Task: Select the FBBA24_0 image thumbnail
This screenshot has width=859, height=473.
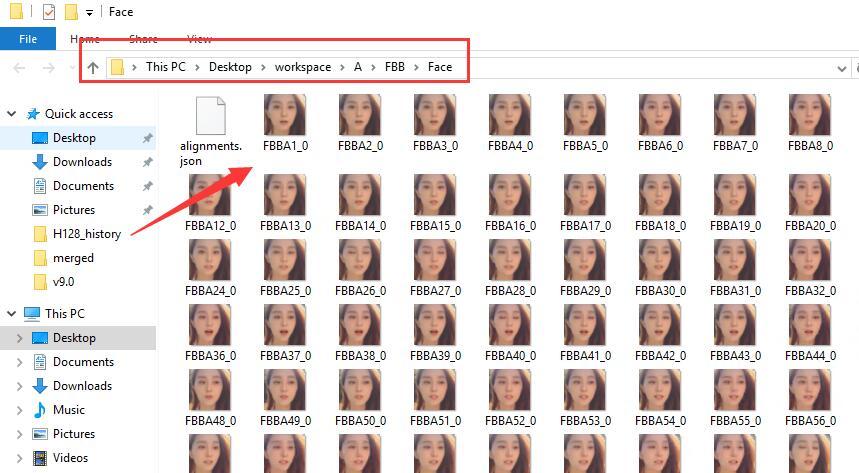Action: point(210,260)
